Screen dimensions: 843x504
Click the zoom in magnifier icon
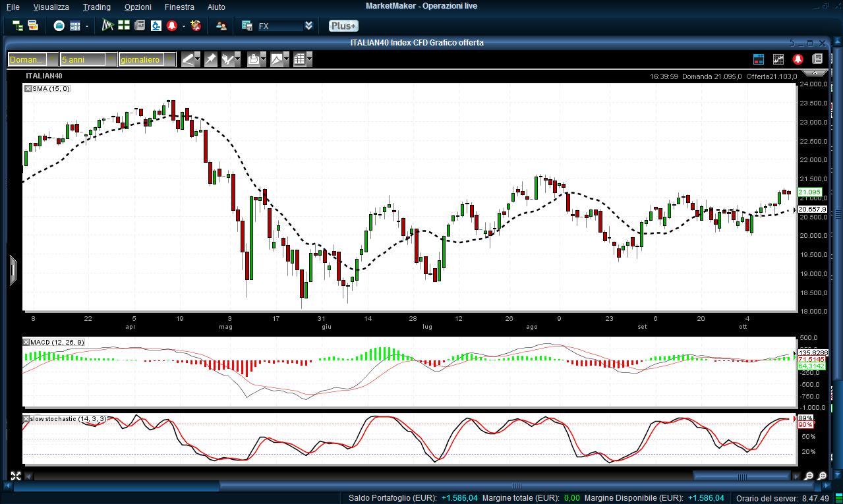coord(822,476)
